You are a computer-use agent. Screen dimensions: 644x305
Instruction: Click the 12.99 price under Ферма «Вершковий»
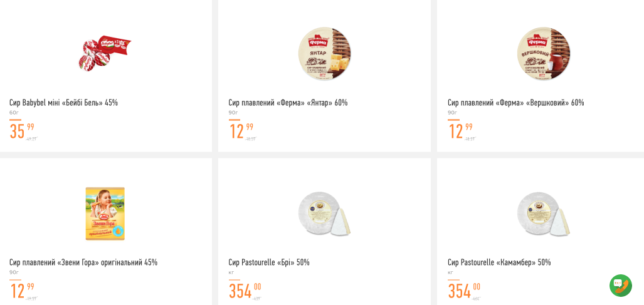[460, 131]
